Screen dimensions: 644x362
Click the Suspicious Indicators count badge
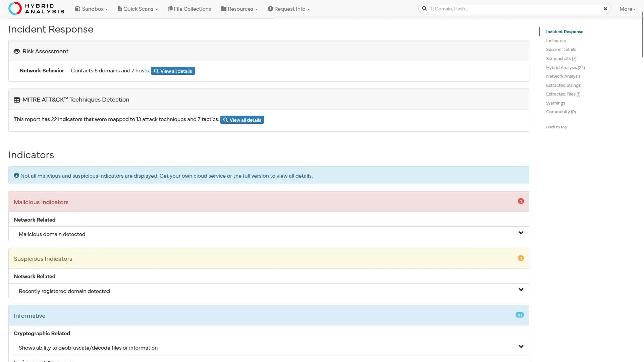[521, 258]
